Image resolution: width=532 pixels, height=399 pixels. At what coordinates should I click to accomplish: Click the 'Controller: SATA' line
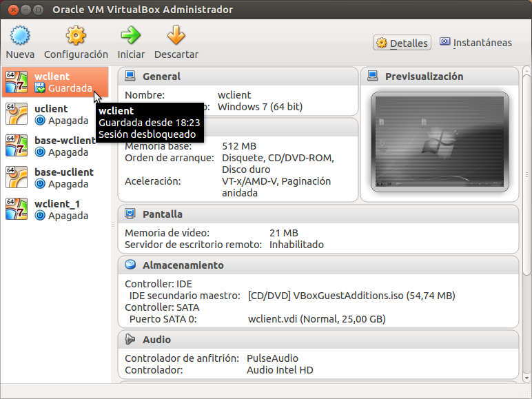(x=162, y=307)
